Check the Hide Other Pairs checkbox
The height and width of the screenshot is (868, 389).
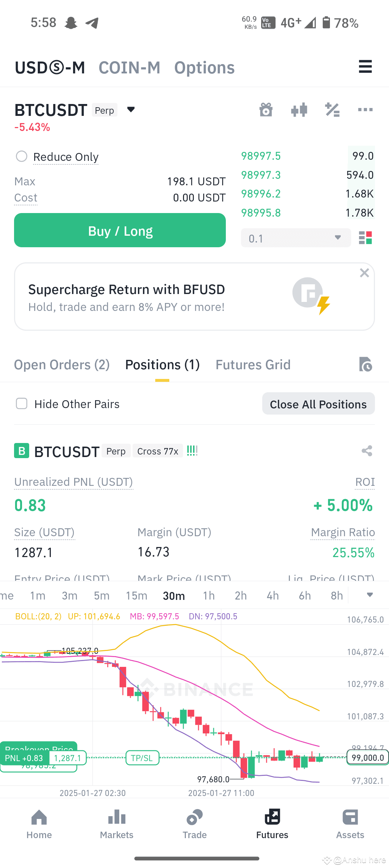pos(22,403)
